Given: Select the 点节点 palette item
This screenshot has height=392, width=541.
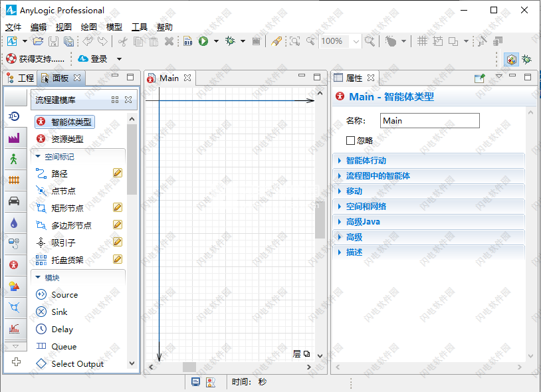Looking at the screenshot, I should [x=56, y=191].
